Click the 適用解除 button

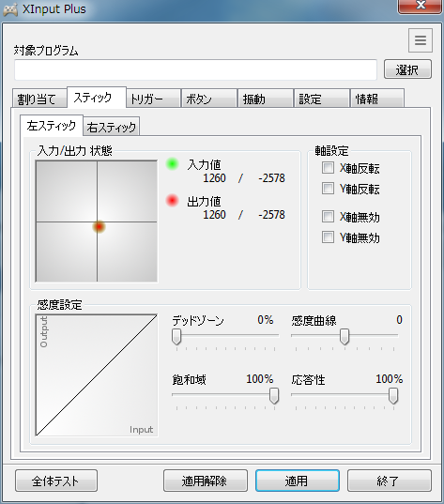pos(206,481)
